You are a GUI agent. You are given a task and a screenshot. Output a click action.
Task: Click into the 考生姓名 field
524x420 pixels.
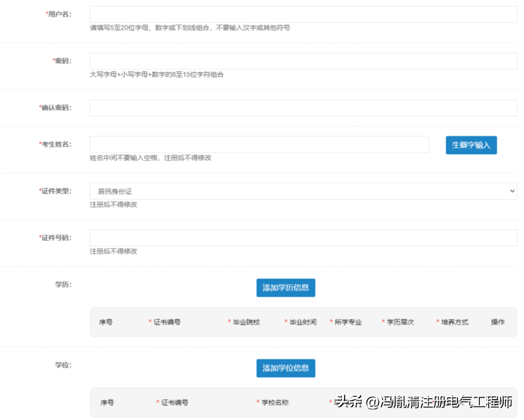pos(259,145)
